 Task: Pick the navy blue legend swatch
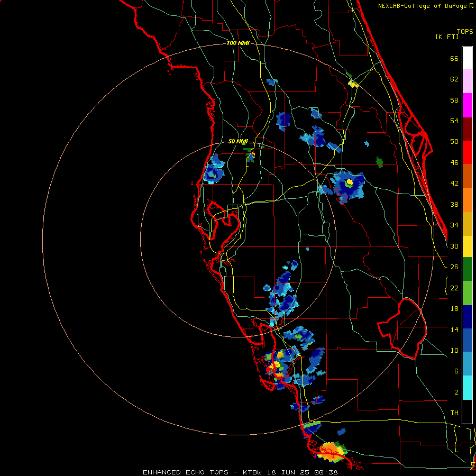[467, 317]
